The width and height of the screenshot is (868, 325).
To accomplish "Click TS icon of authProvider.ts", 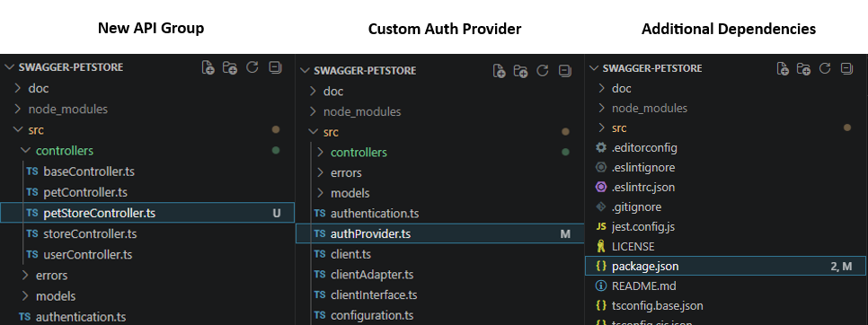I will [x=319, y=233].
